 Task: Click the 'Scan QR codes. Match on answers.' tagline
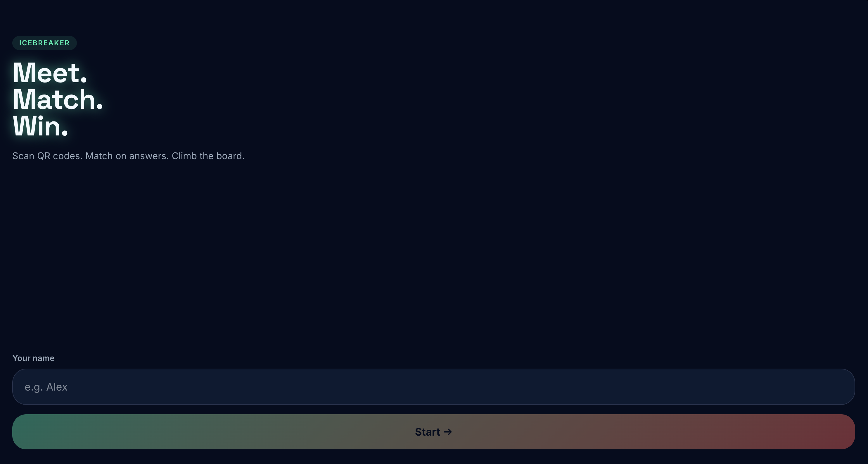(x=128, y=156)
